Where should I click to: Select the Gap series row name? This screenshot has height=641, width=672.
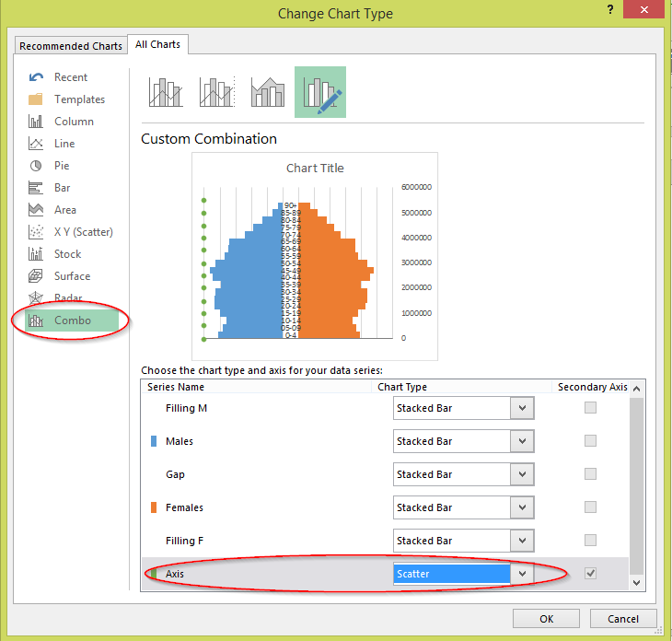click(x=175, y=474)
